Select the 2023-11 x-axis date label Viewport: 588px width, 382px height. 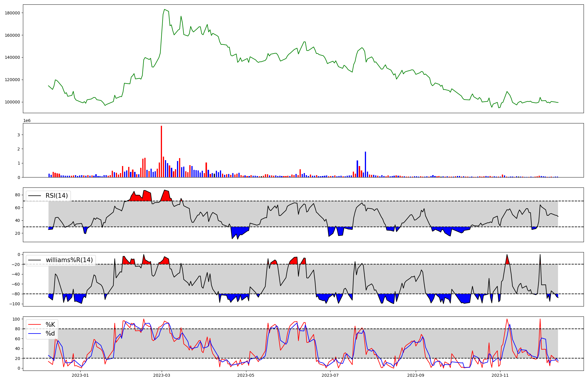[500, 375]
